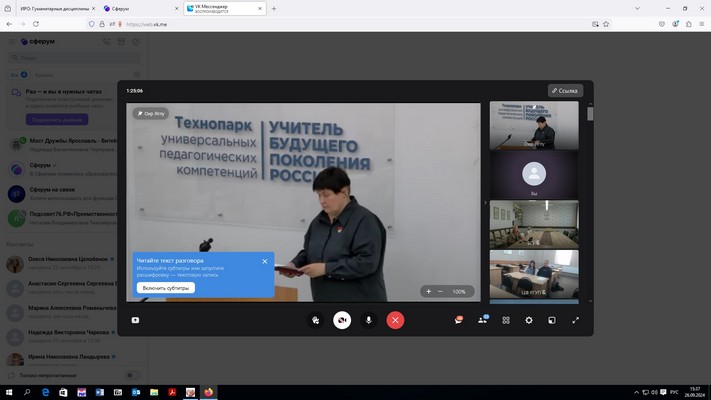Open a new browser tab
Image resolution: width=711 pixels, height=400 pixels.
pyautogui.click(x=274, y=9)
